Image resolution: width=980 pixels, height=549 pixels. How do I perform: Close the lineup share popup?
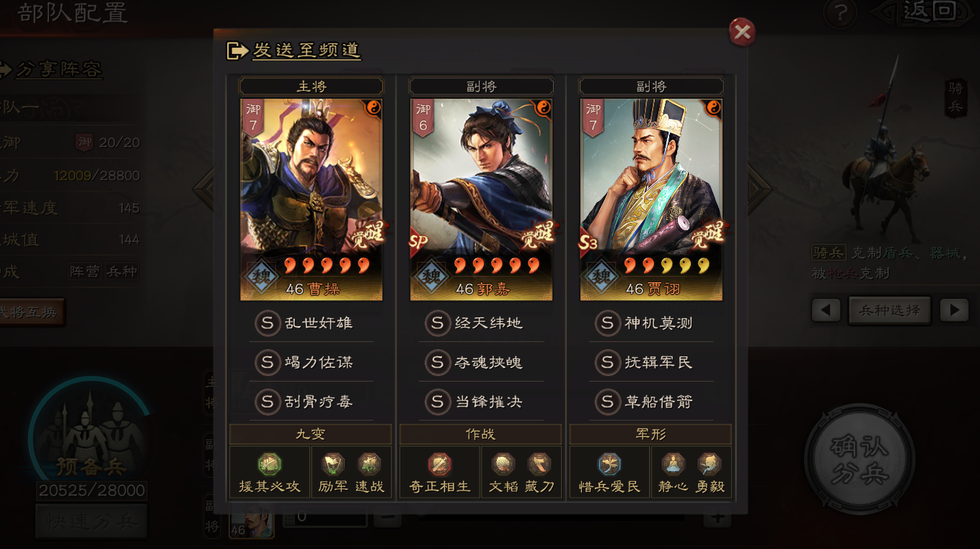(x=742, y=32)
